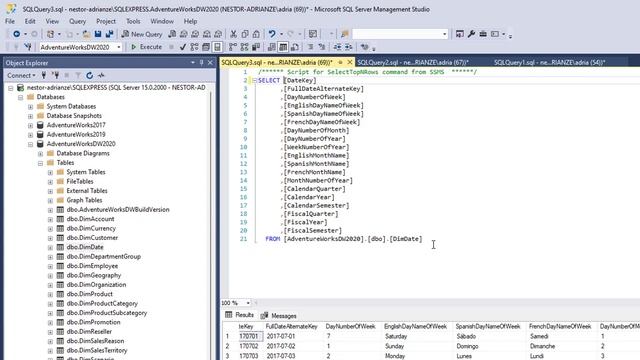Select dbo.DimEmployee table in tree

[92, 266]
